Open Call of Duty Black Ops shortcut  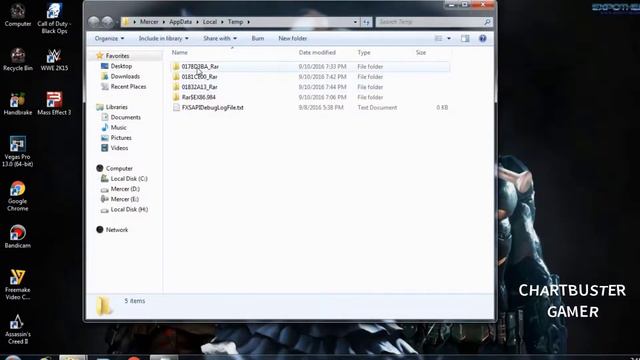tap(54, 18)
